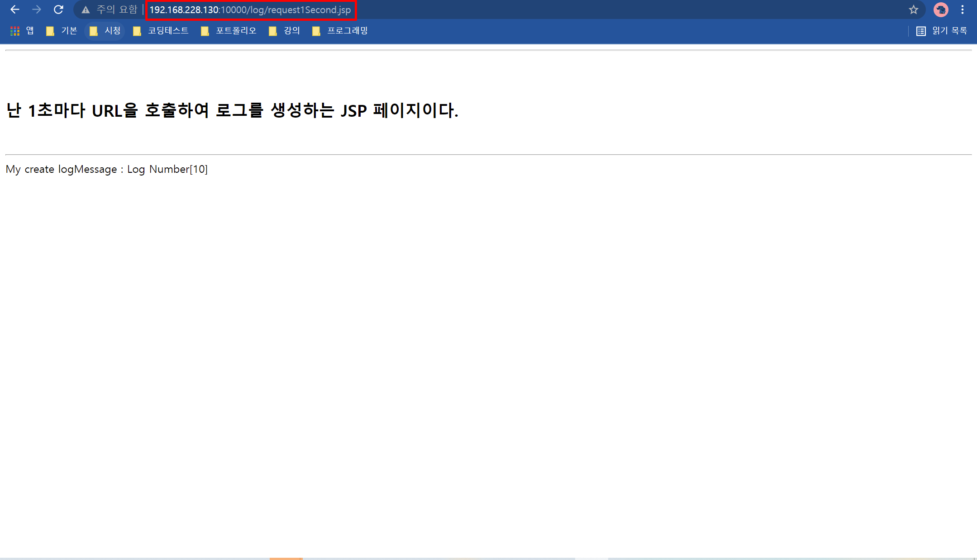Click the browser back arrow
This screenshot has width=977, height=560.
[x=15, y=9]
